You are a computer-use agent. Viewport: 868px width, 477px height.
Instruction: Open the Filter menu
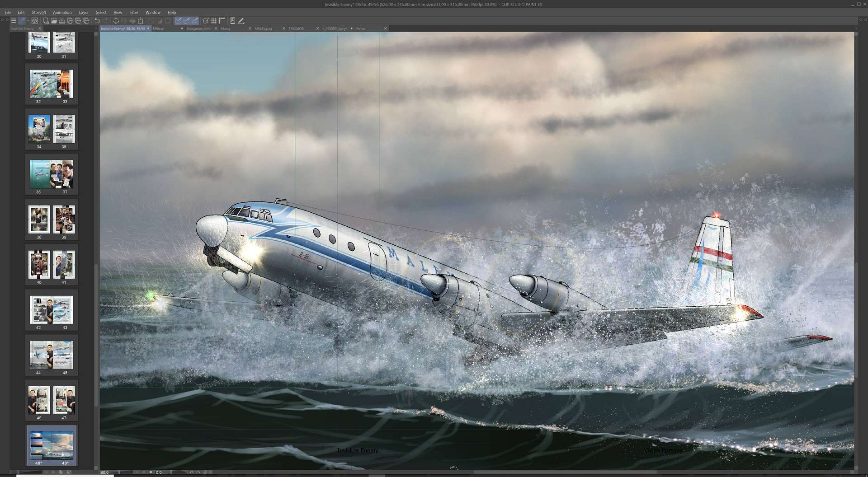click(134, 12)
